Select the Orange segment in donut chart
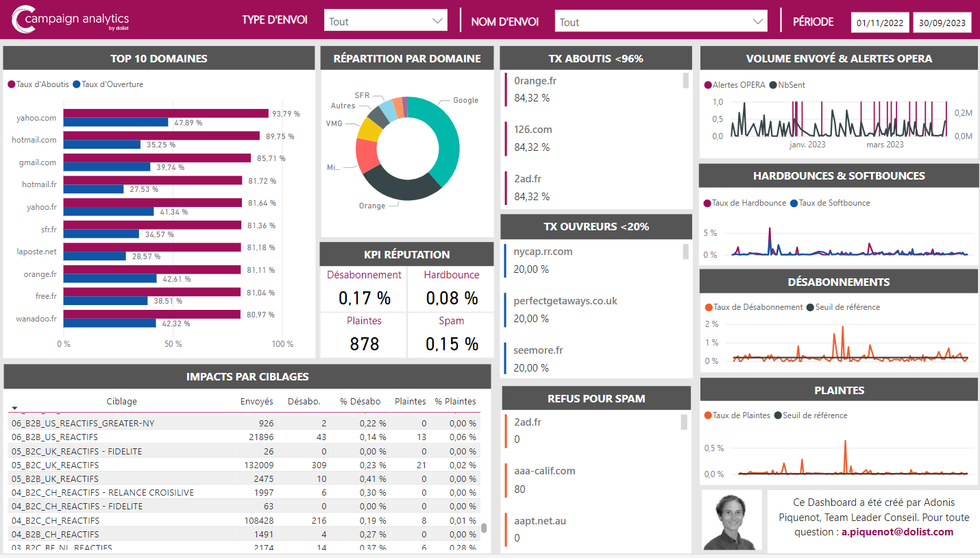Image resolution: width=980 pixels, height=558 pixels. (x=401, y=188)
